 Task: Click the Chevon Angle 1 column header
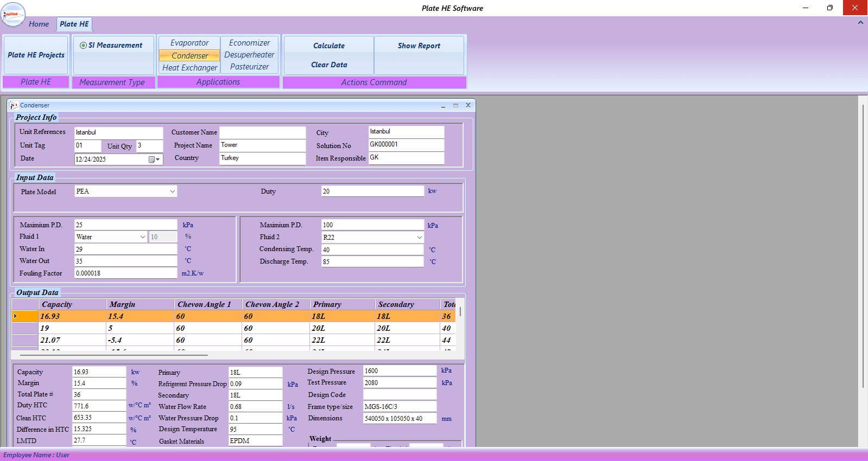pyautogui.click(x=208, y=304)
